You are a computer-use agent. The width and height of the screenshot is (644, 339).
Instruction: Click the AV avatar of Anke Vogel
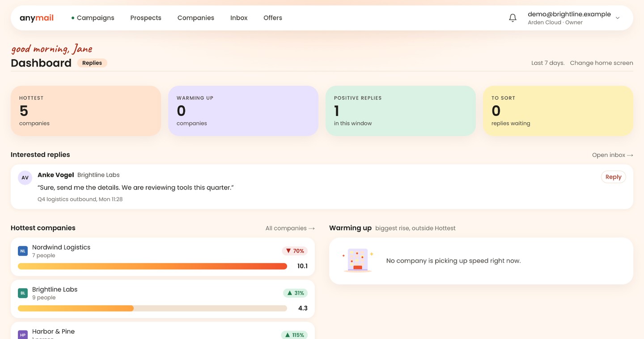point(25,178)
